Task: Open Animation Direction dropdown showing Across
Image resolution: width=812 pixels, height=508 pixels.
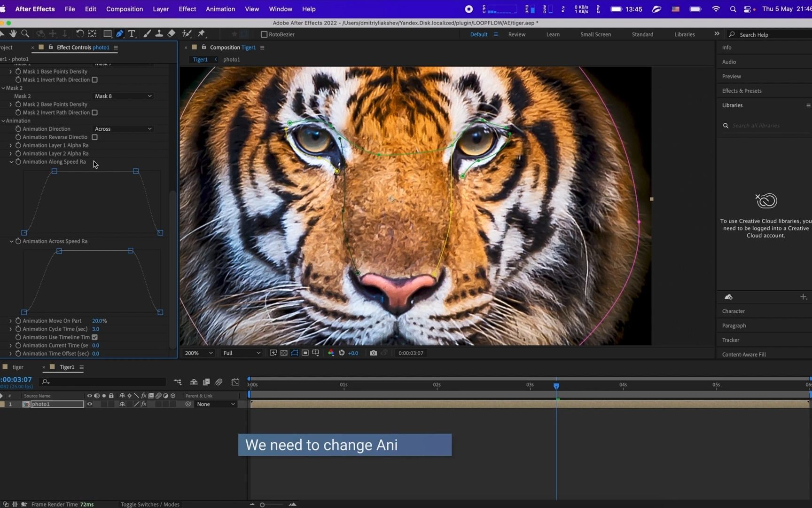Action: 123,129
